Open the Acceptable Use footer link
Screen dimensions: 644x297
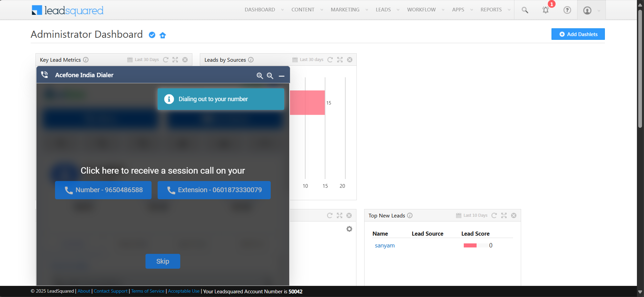(184, 291)
